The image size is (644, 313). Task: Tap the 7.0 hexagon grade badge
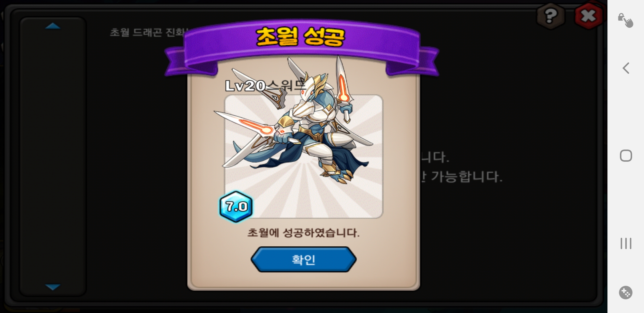pos(236,207)
